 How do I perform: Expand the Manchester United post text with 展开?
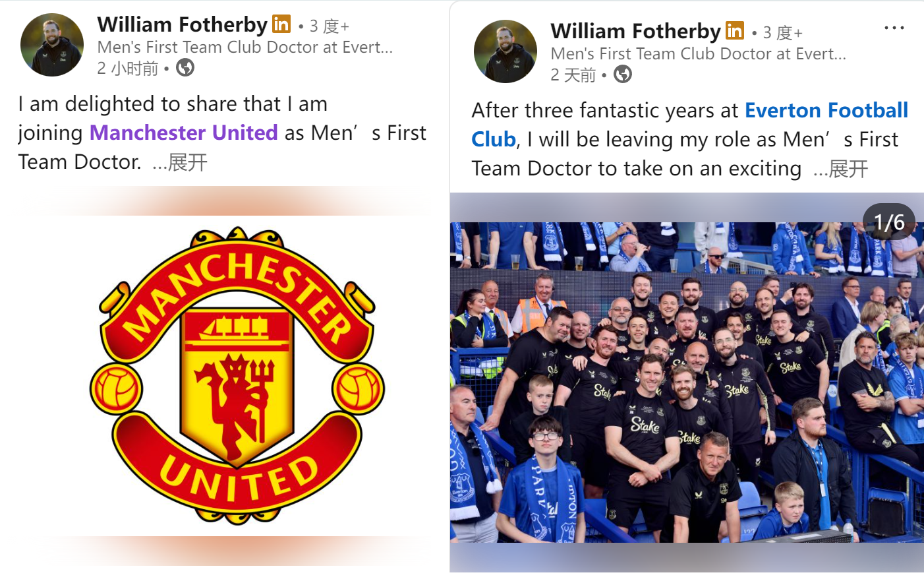click(x=188, y=162)
